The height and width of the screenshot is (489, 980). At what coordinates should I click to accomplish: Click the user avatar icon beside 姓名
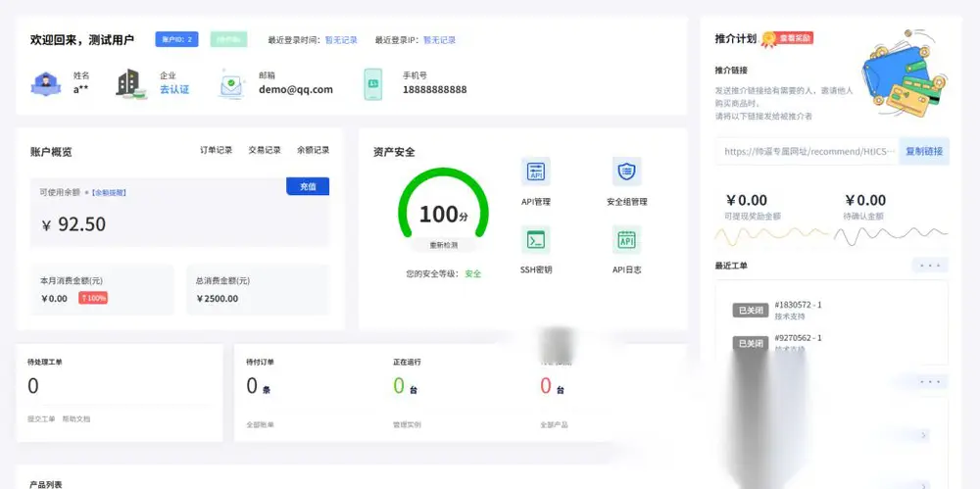point(46,84)
